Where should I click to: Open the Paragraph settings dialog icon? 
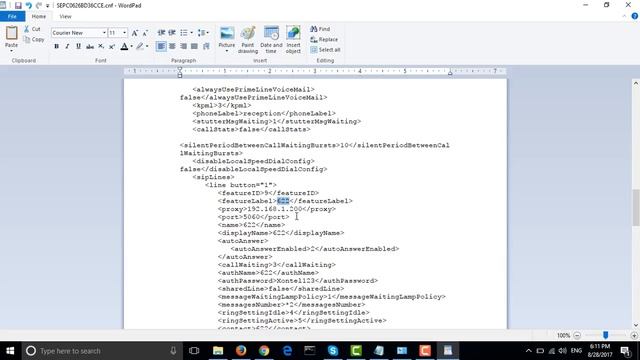pyautogui.click(x=206, y=46)
